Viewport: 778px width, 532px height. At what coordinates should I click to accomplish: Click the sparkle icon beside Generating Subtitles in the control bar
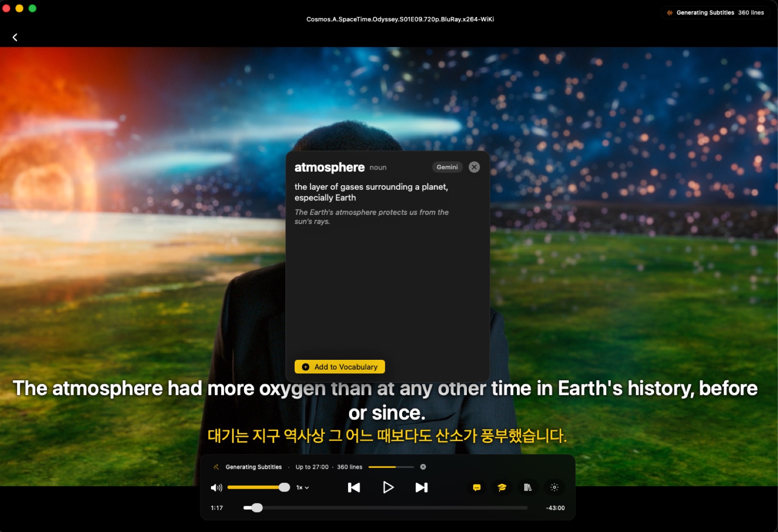(216, 467)
